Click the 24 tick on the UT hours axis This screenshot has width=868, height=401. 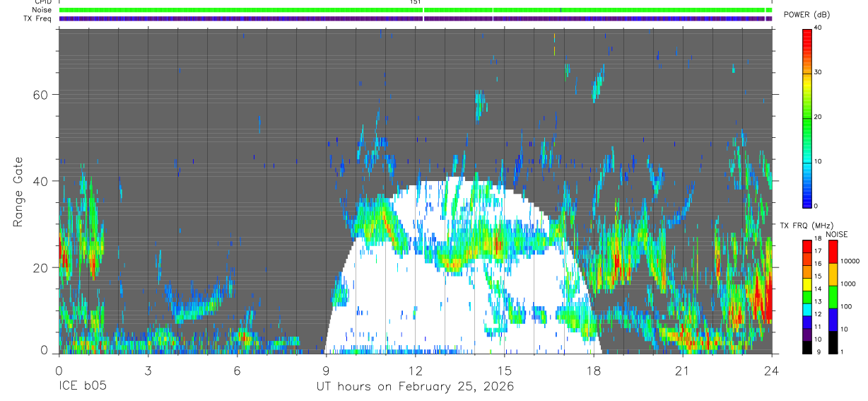point(772,370)
